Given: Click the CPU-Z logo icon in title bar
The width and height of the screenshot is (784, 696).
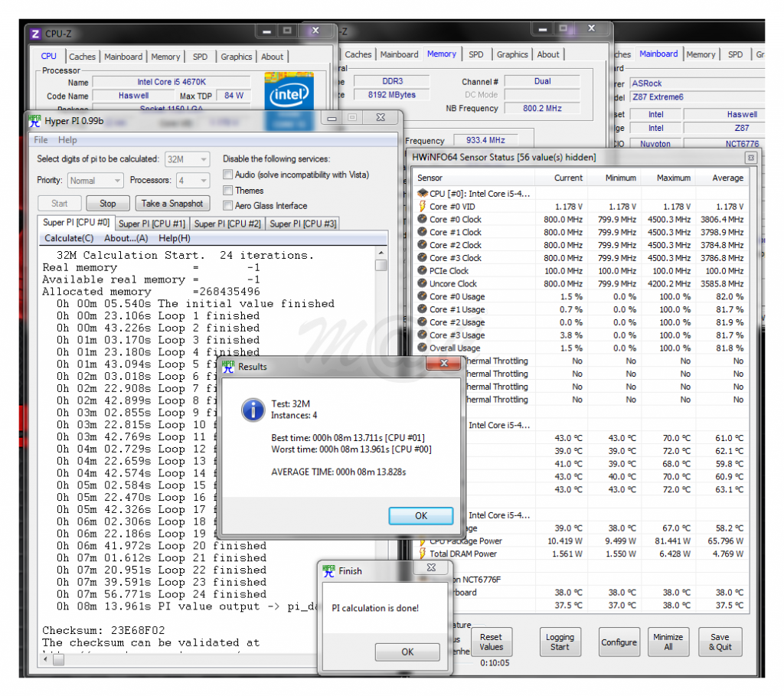Looking at the screenshot, I should point(35,34).
